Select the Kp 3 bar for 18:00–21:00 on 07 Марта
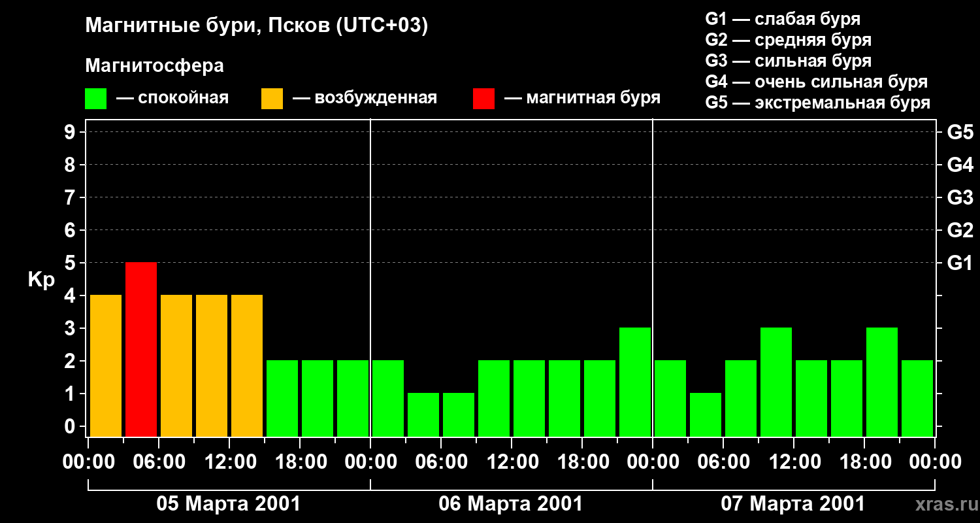980x523 pixels. coord(882,382)
